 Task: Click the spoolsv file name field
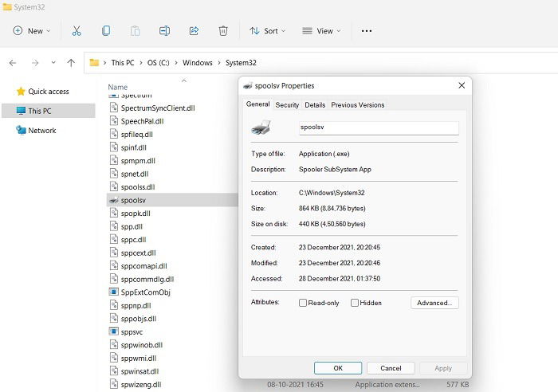pos(379,128)
